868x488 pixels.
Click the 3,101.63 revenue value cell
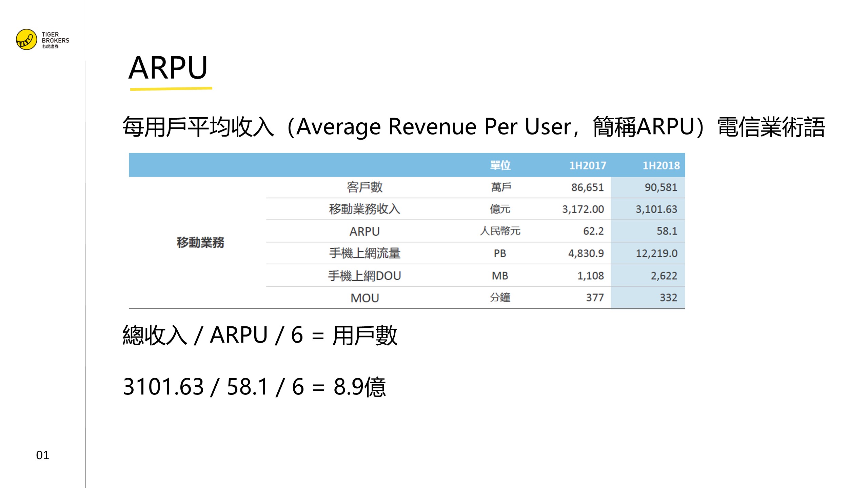(x=656, y=209)
